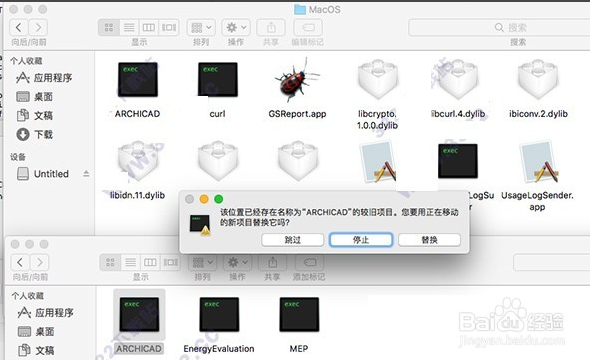590x360 pixels.
Task: Open Applications in lower window sidebar
Action: coord(46,313)
